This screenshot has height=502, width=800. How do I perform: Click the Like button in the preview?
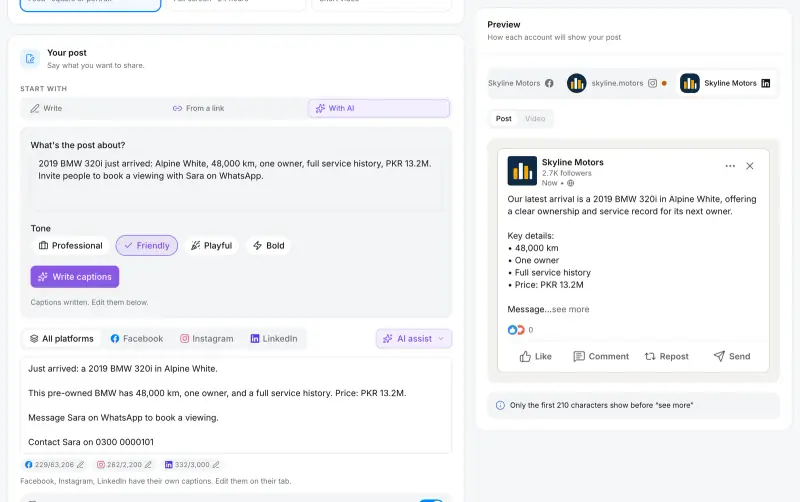(x=535, y=356)
